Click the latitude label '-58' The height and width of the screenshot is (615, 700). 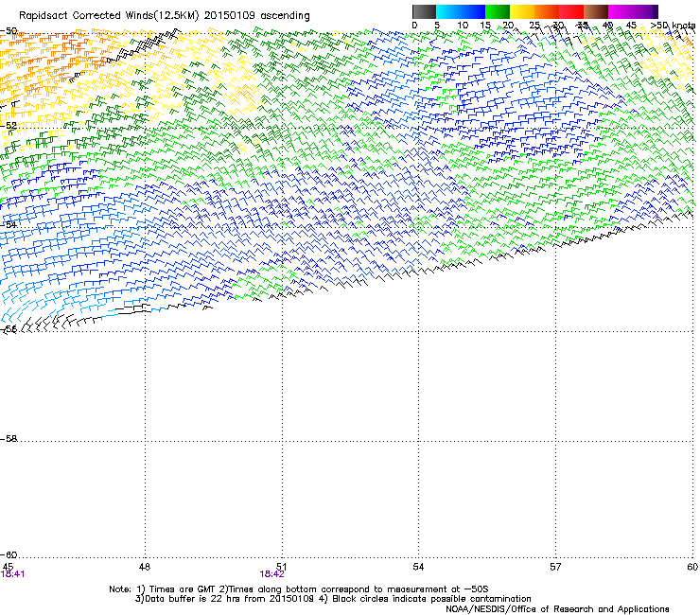coord(9,439)
